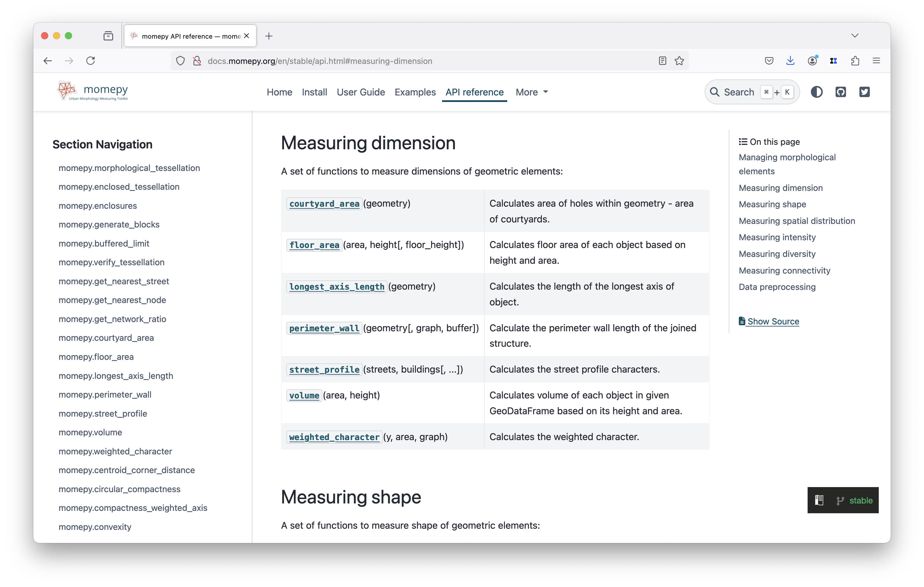Screen dimensions: 924x587
Task: Toggle the light/dark theme switcher
Action: [816, 92]
